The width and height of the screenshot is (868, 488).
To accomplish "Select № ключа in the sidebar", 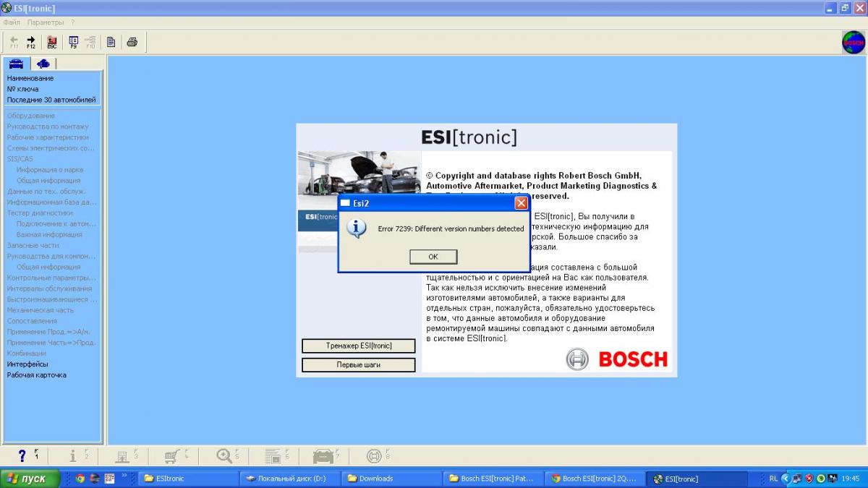I will coord(23,89).
